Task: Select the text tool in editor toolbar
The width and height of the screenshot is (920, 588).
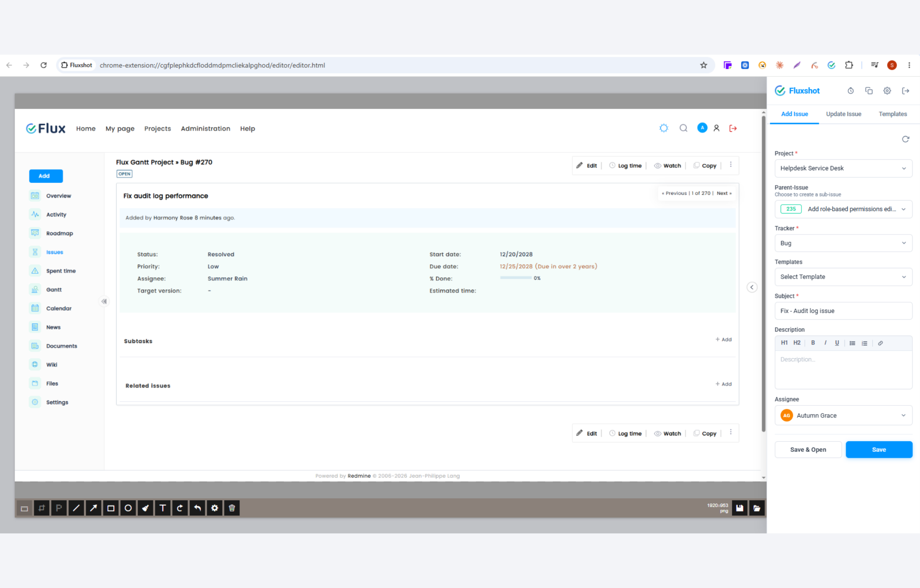Action: click(163, 508)
